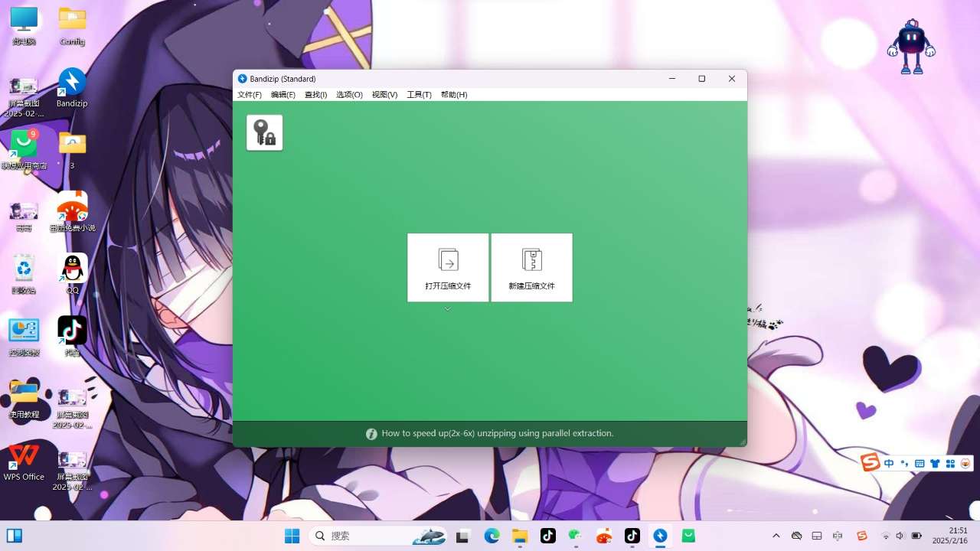Toggle Sogou punctuation mode icon

[904, 464]
